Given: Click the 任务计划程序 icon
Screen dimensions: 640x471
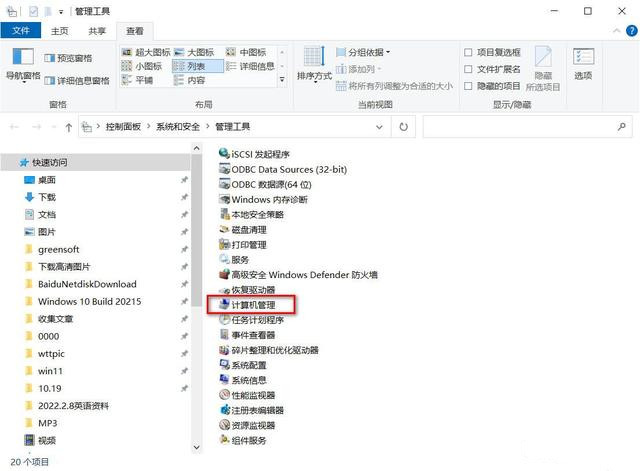Looking at the screenshot, I should click(224, 320).
